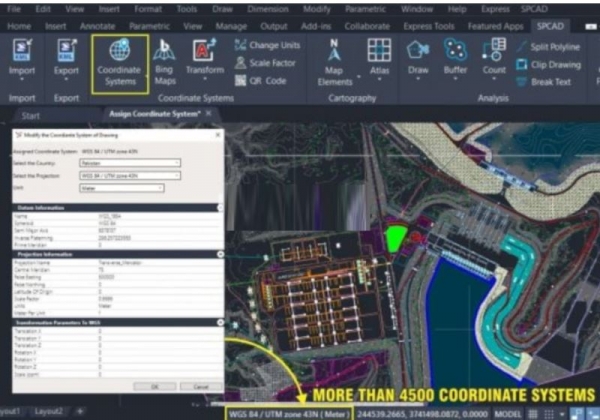This screenshot has height=420, width=600.
Task: Select the False Easting row
Action: click(117, 277)
